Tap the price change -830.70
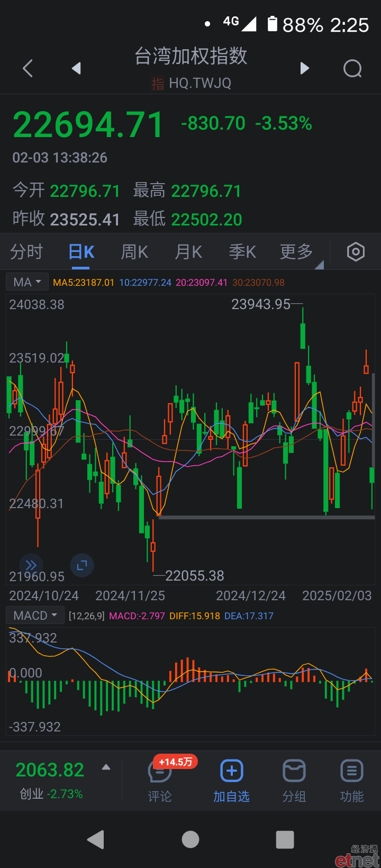Screen dimensions: 381x868 click(213, 123)
